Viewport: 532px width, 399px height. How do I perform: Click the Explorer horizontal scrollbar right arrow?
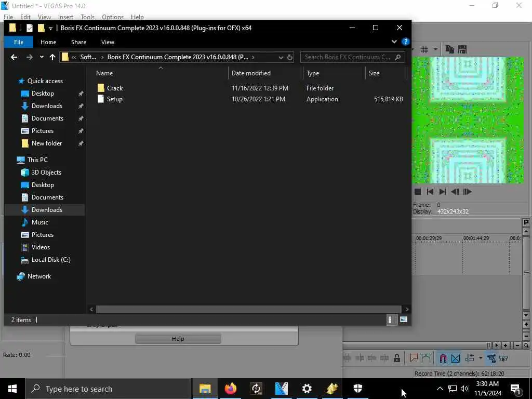point(407,310)
